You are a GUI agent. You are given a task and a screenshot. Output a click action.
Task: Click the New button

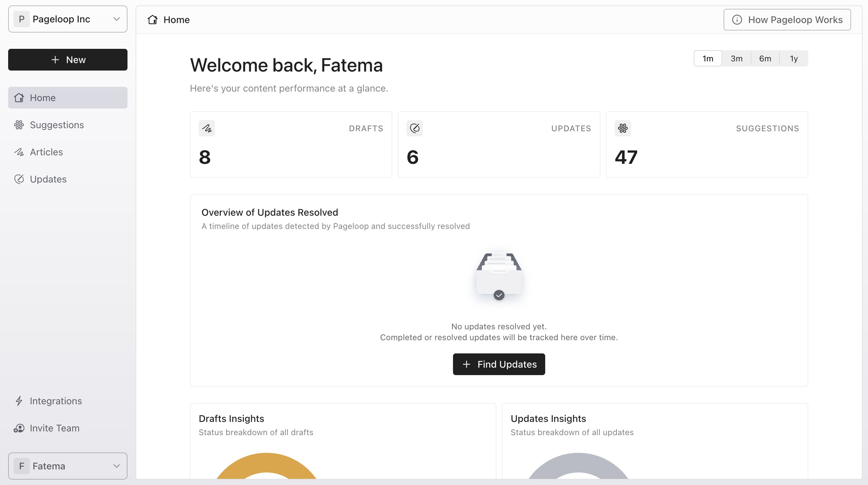pyautogui.click(x=68, y=60)
